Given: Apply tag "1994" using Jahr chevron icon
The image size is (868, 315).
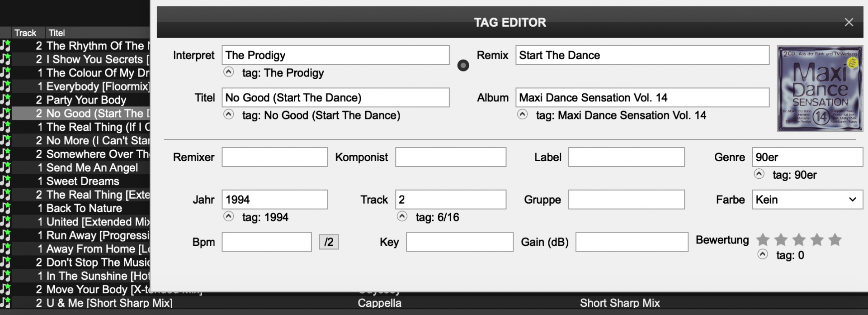Looking at the screenshot, I should click(x=228, y=216).
